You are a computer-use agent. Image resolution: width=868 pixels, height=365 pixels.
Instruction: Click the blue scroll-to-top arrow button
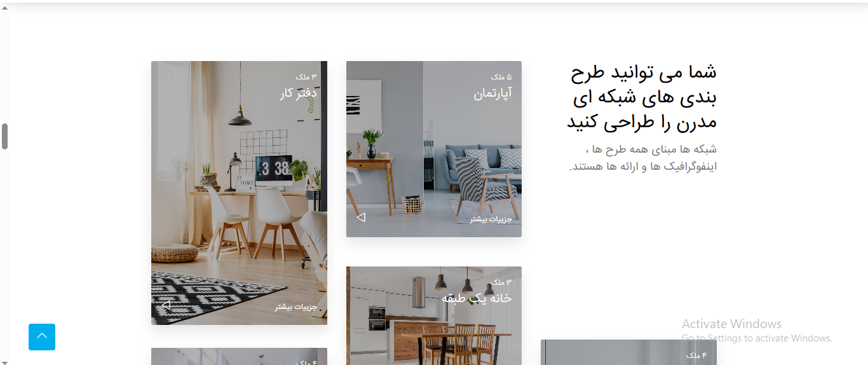point(42,337)
